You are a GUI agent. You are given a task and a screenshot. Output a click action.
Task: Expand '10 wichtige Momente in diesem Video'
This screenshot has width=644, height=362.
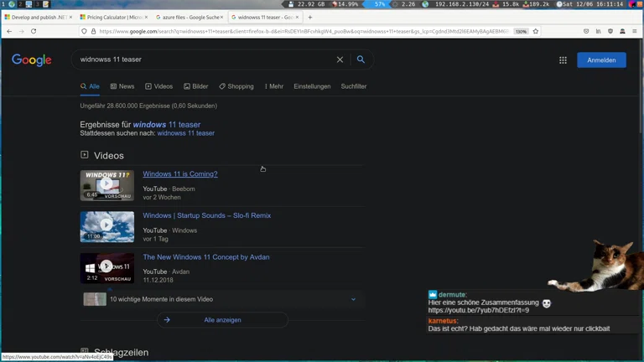pos(222,299)
